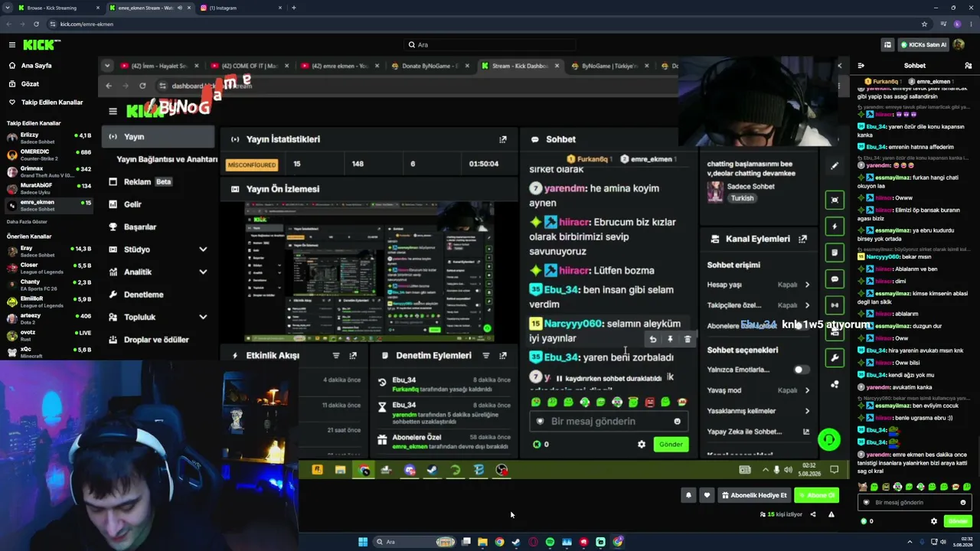The image size is (980, 551).
Task: Open recommended channel Closer
Action: (x=47, y=268)
